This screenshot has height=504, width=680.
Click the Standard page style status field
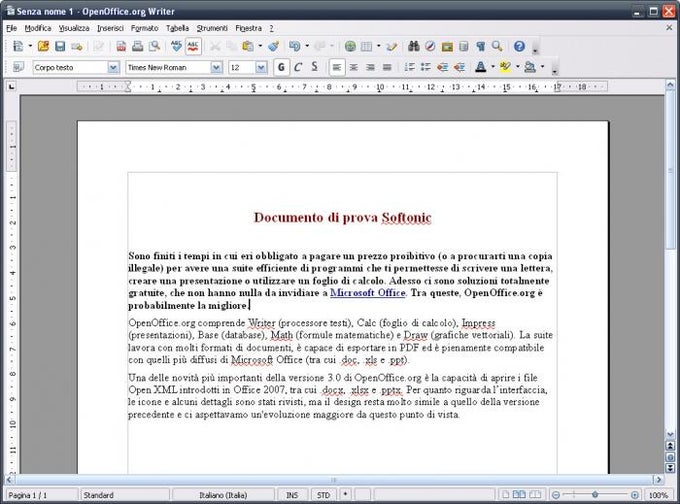coord(124,495)
